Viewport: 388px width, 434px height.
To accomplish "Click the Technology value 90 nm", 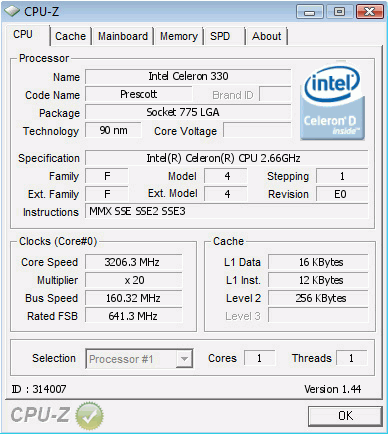I will point(113,130).
